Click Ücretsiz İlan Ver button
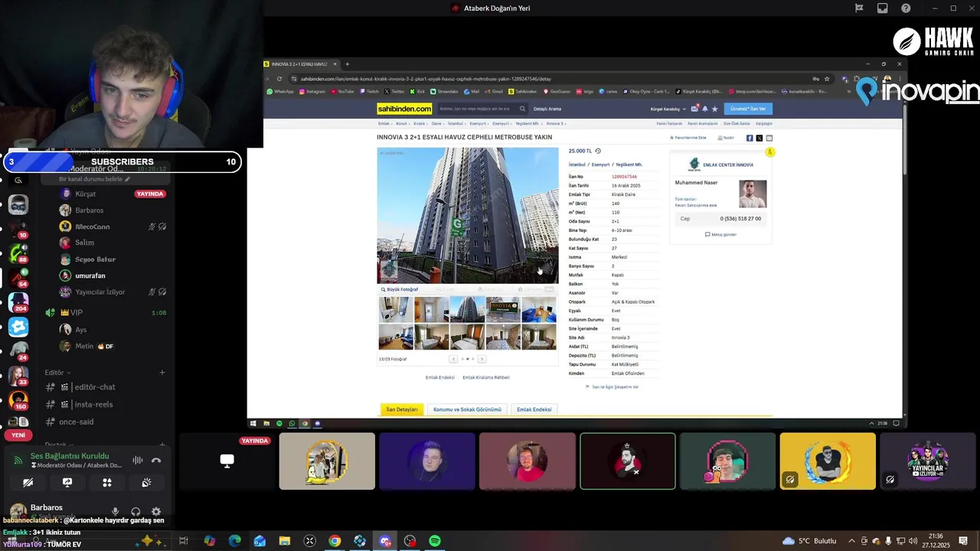This screenshot has width=980, height=551. (x=748, y=109)
